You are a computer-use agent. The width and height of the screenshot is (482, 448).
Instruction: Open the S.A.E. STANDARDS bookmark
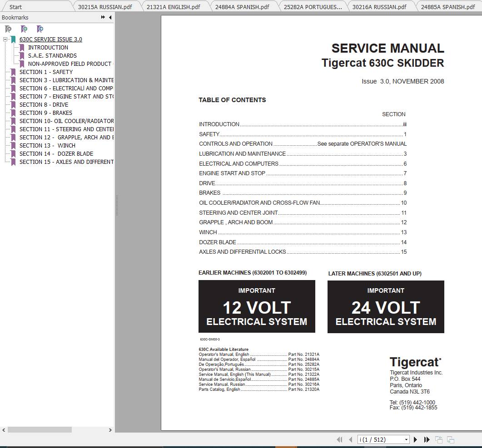point(51,55)
